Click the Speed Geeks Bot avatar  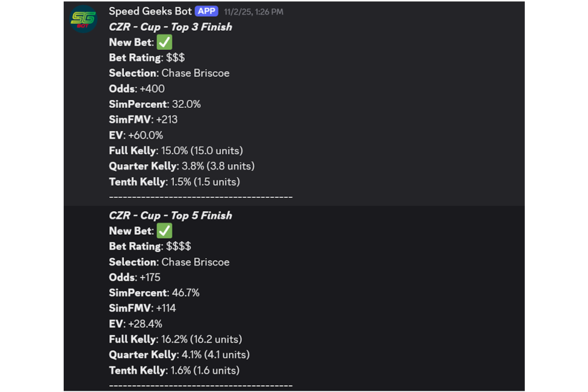click(x=83, y=19)
